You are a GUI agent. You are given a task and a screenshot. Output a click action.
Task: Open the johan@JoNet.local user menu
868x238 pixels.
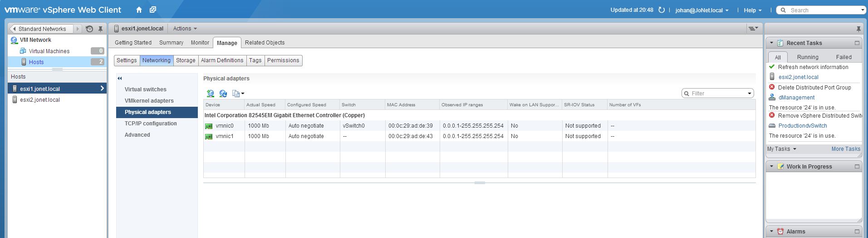coord(702,10)
